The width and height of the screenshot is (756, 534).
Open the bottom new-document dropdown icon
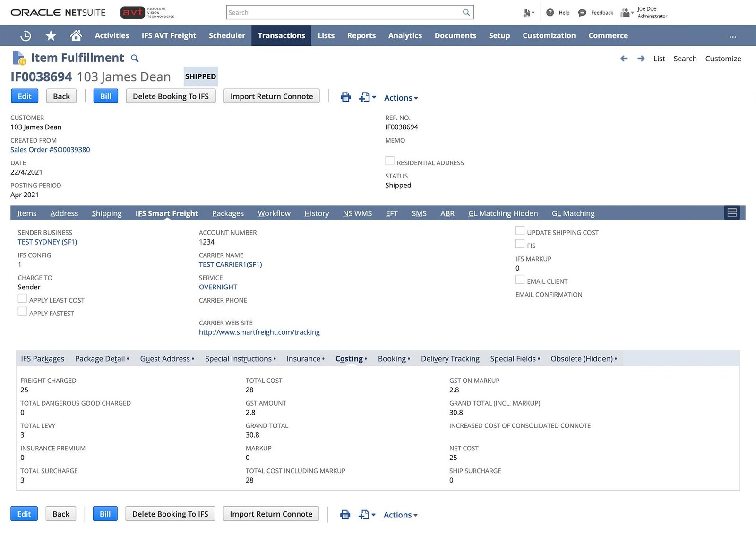[x=367, y=515]
